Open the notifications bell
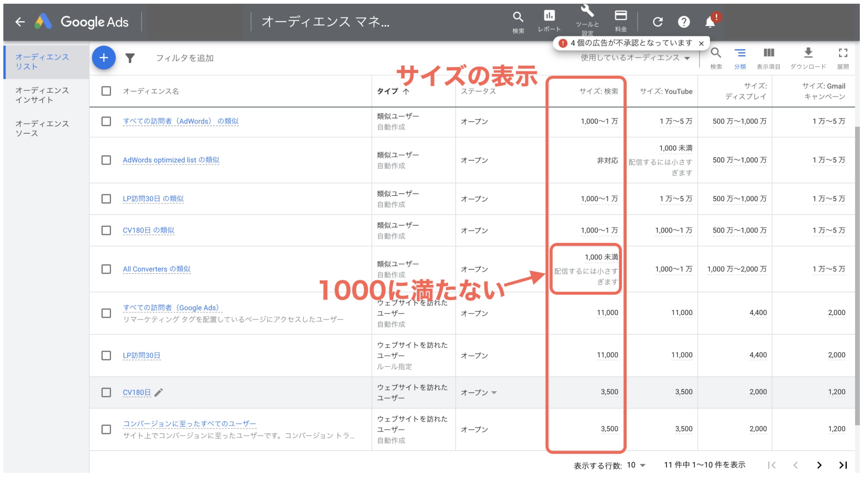 (710, 22)
